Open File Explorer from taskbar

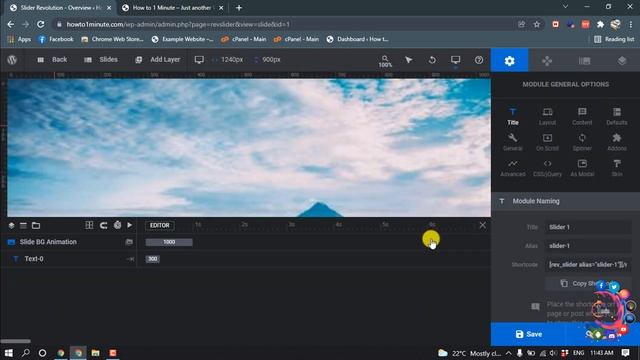[96, 353]
